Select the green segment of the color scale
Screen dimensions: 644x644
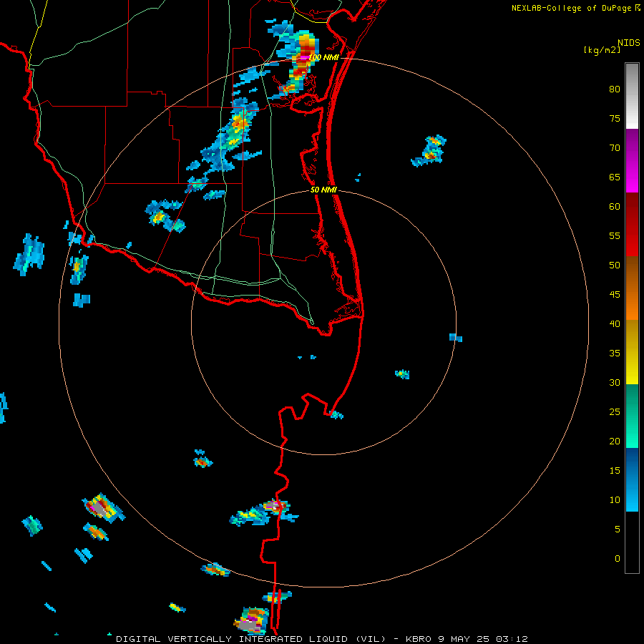(632, 416)
